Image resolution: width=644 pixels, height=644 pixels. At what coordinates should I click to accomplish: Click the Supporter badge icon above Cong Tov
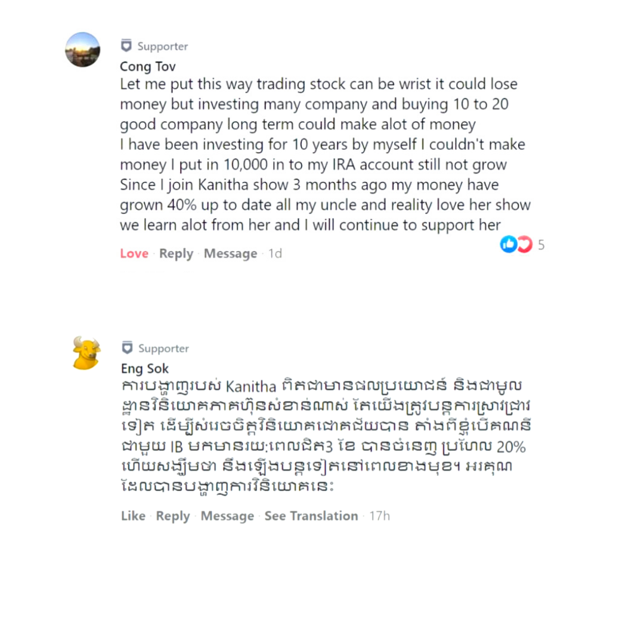click(x=126, y=46)
